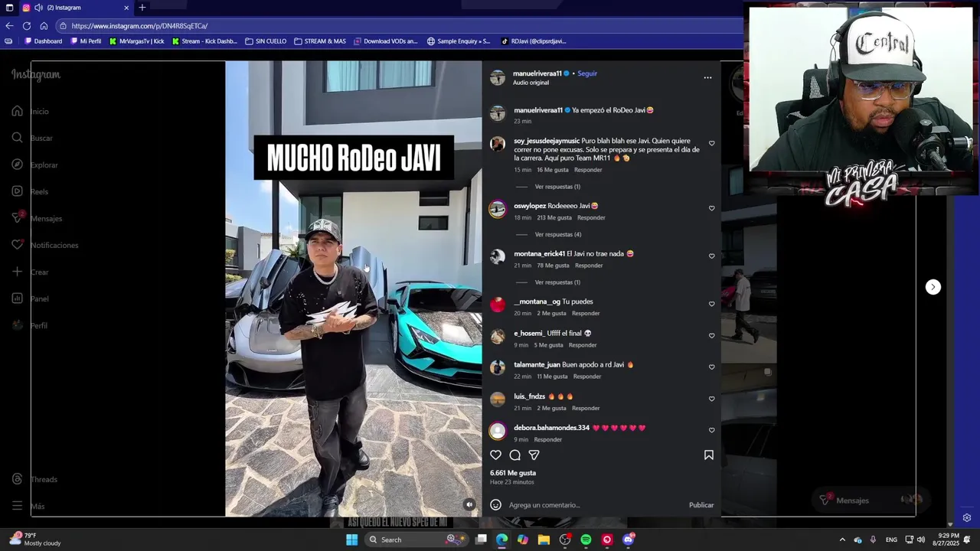Viewport: 980px width, 551px height.
Task: Open Threads in Instagram sidebar
Action: (34, 479)
